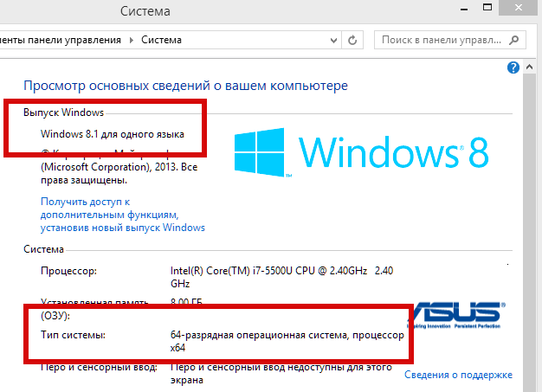This screenshot has width=542, height=392.
Task: Click the vertical scrollbar track
Action: coord(529,231)
